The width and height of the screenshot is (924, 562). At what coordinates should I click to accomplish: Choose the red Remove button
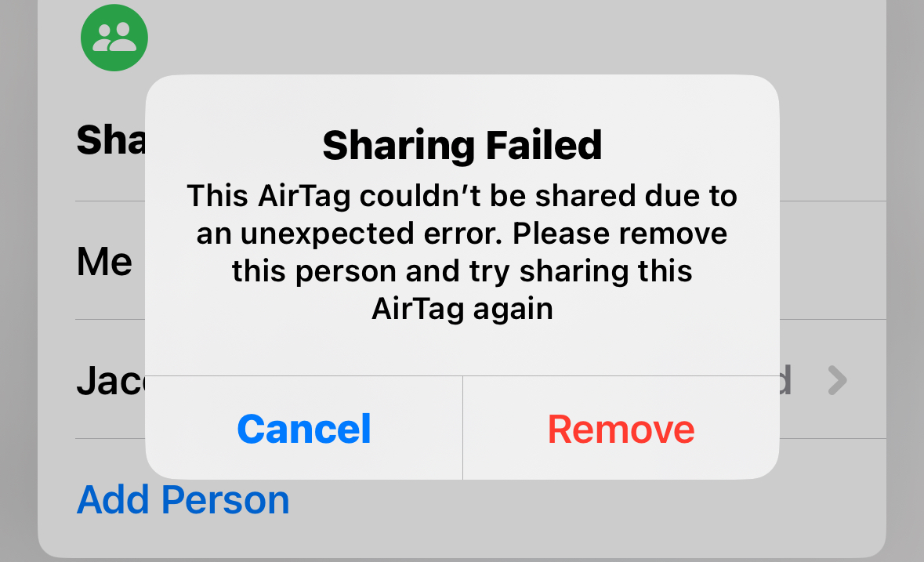(x=621, y=428)
